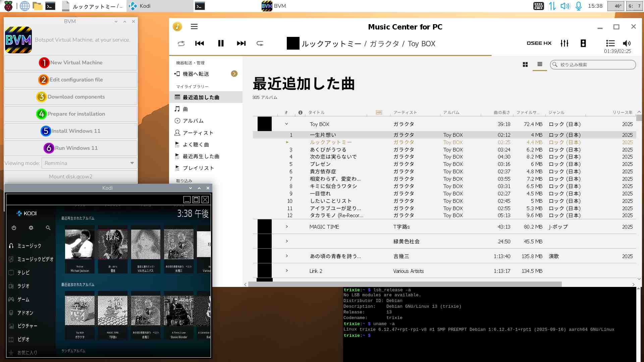The width and height of the screenshot is (644, 362).
Task: Collapse the Toy BOX album row
Action: [x=286, y=124]
